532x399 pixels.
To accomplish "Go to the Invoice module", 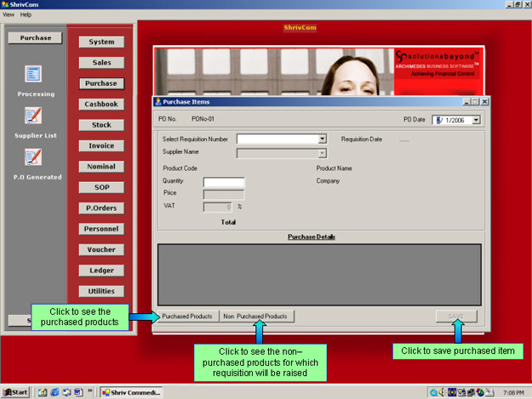I will coord(101,145).
